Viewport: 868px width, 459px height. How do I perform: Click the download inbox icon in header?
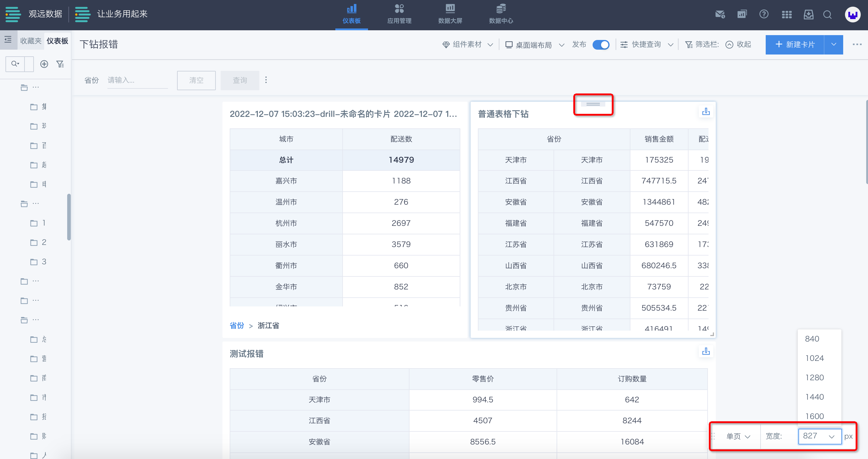(808, 15)
